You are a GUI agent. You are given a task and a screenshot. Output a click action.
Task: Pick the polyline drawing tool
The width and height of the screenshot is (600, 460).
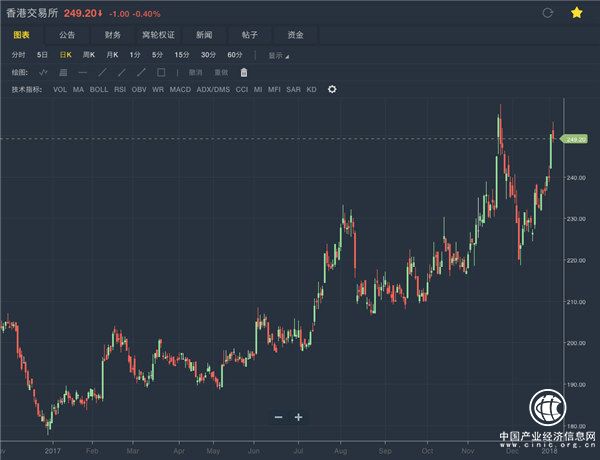(43, 72)
